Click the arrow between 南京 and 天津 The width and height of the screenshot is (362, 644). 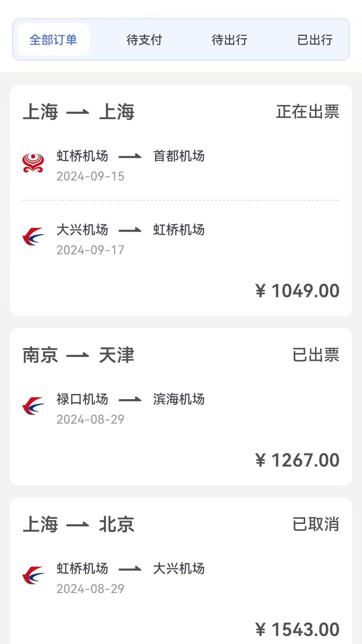coord(78,356)
